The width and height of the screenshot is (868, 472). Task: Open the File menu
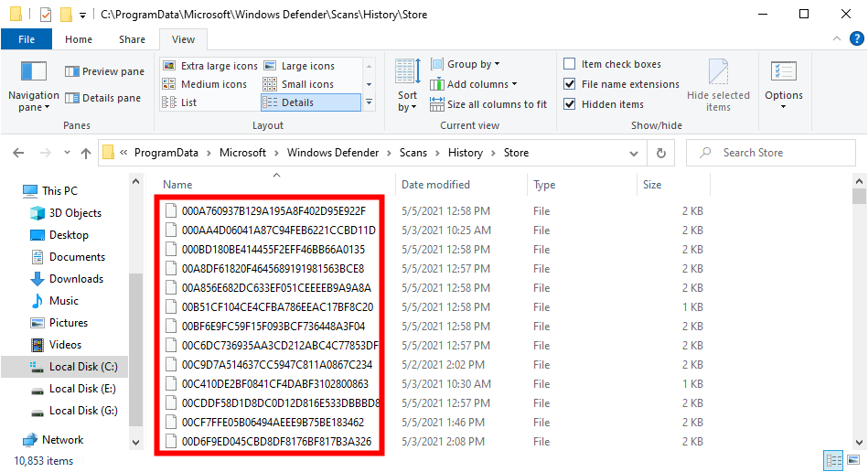click(27, 39)
